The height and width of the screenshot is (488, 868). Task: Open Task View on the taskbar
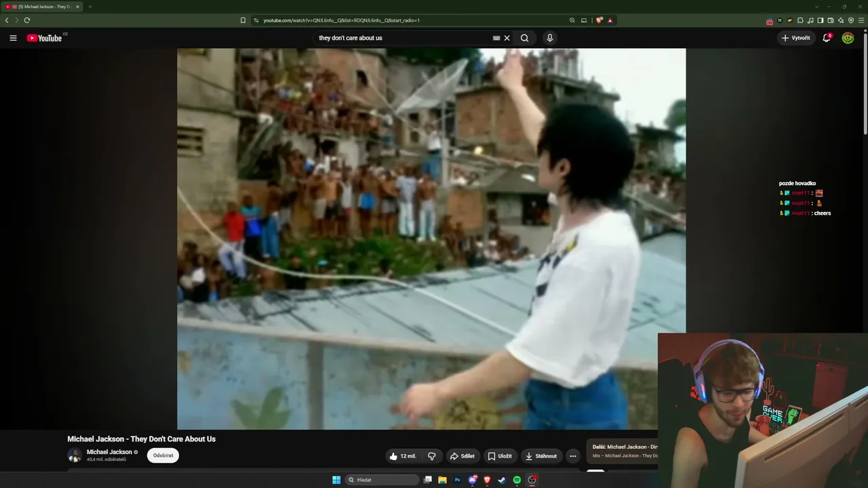(428, 480)
